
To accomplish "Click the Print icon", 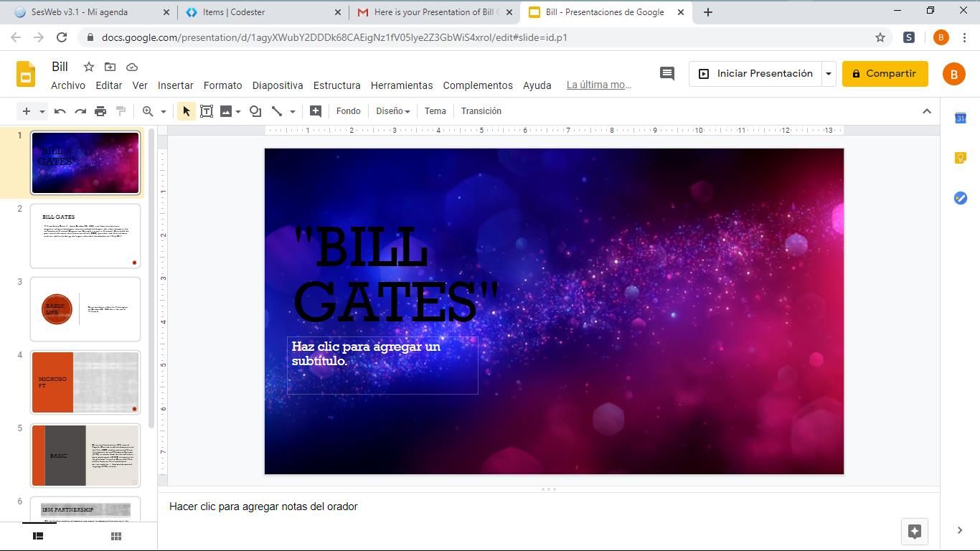I will (x=100, y=111).
